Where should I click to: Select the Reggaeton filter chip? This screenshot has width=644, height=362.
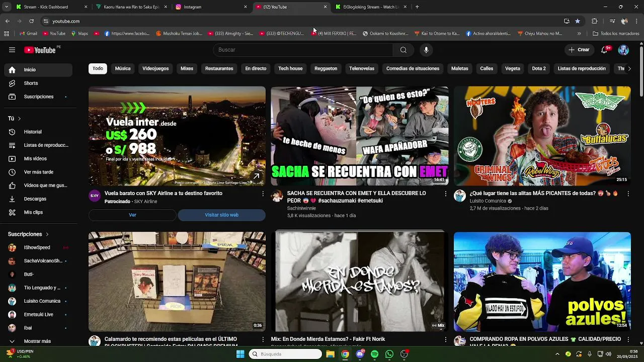pyautogui.click(x=326, y=68)
